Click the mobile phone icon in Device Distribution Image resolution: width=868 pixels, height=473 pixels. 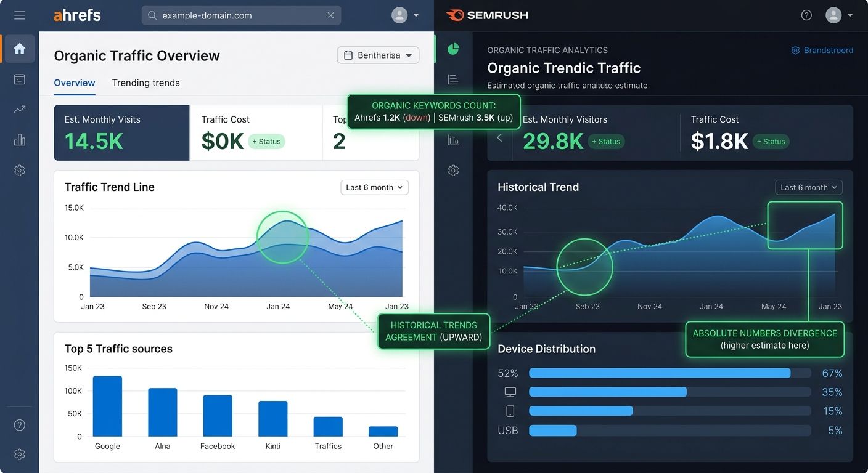(510, 411)
